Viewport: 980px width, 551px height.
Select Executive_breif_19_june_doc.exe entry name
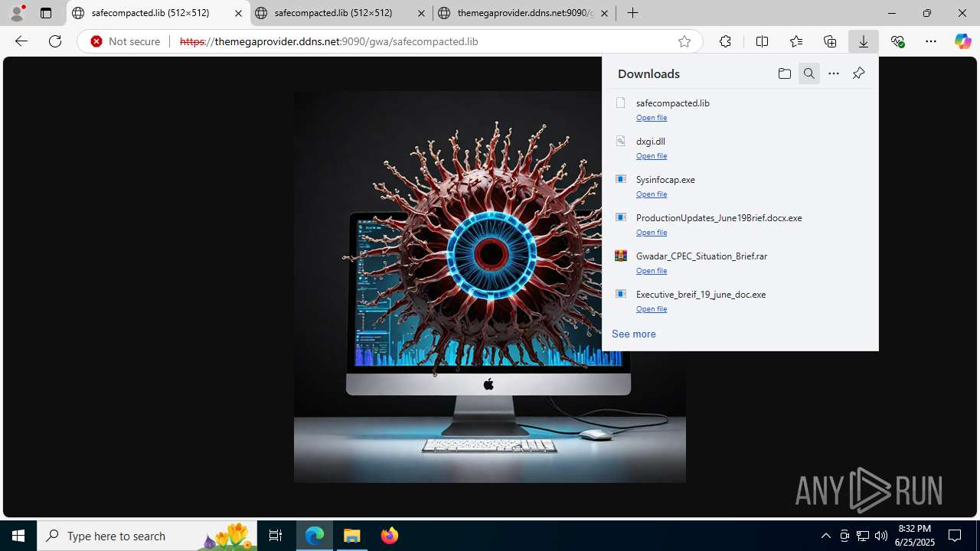coord(701,294)
